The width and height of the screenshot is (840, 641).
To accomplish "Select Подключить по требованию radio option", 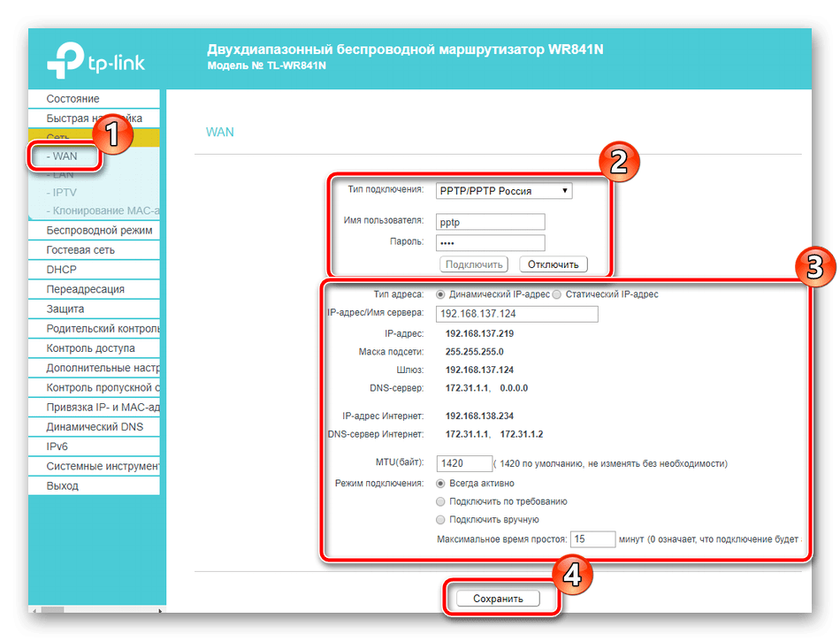I will pyautogui.click(x=441, y=501).
